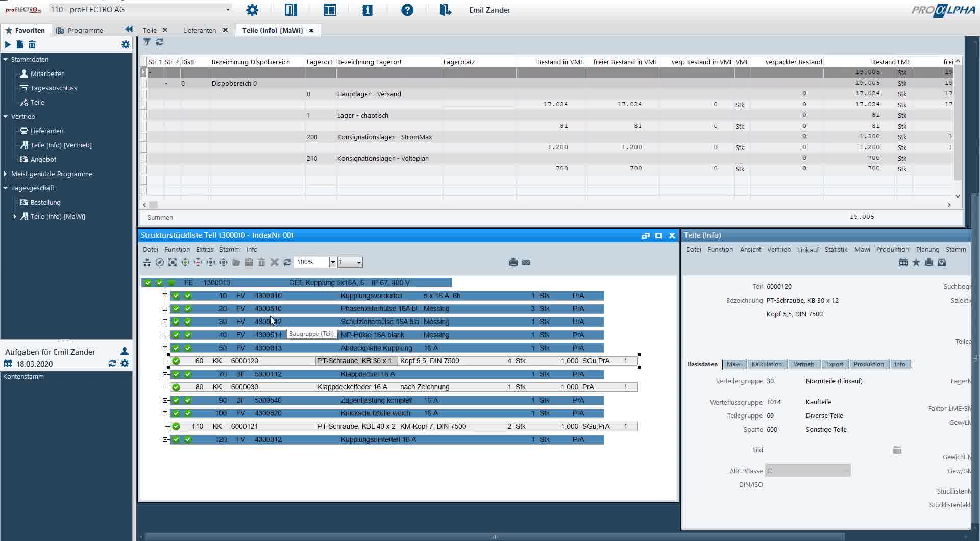
Task: Expand Meist genutzte Programme section
Action: (6, 174)
